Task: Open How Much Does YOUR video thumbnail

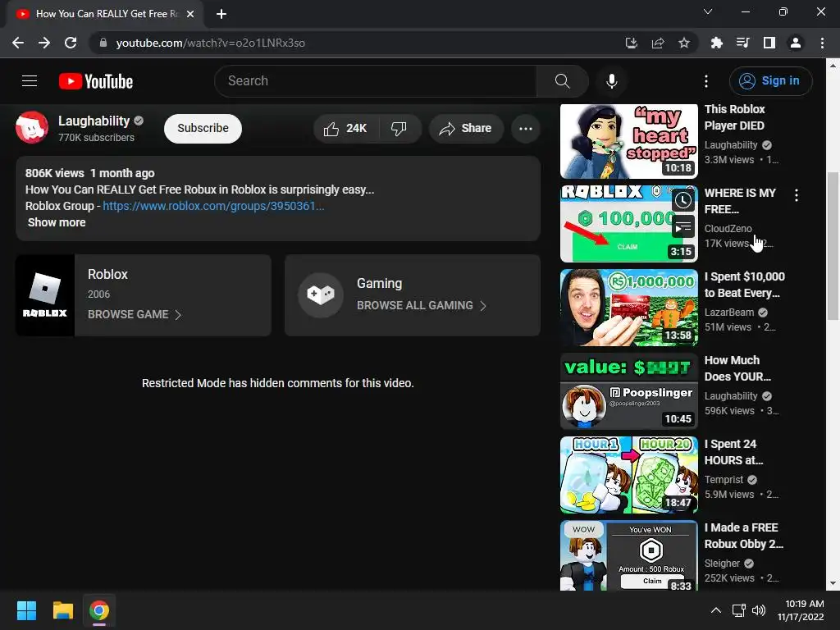Action: pos(629,391)
